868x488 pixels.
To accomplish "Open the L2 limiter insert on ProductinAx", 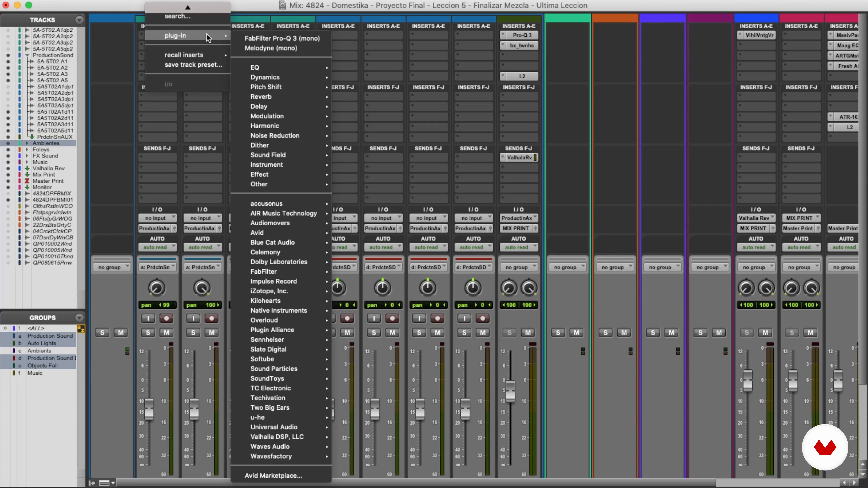I will (x=522, y=76).
